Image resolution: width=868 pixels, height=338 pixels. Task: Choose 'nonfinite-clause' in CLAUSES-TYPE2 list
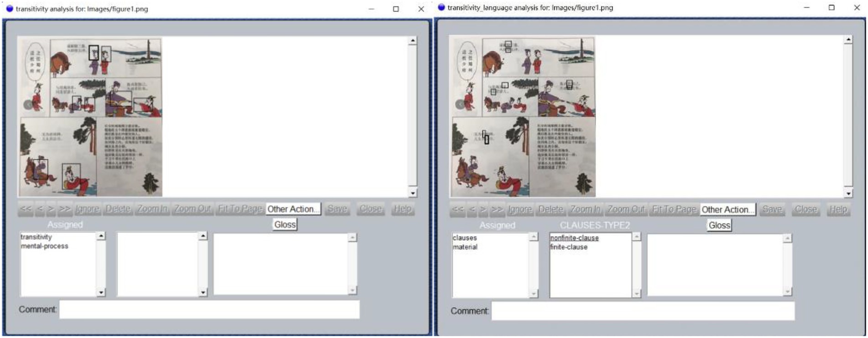574,238
